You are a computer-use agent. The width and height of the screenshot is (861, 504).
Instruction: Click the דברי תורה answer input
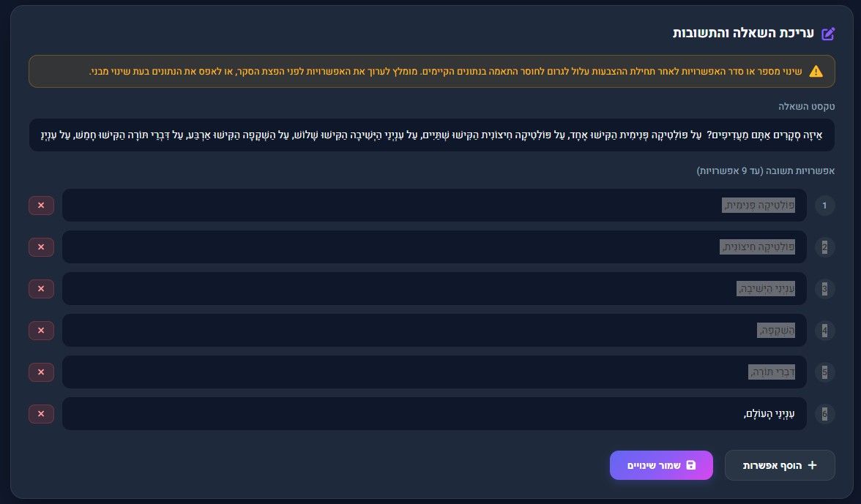pos(434,372)
